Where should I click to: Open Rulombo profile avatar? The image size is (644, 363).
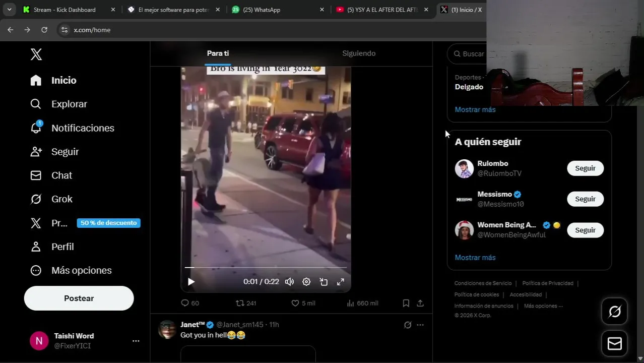click(x=464, y=168)
